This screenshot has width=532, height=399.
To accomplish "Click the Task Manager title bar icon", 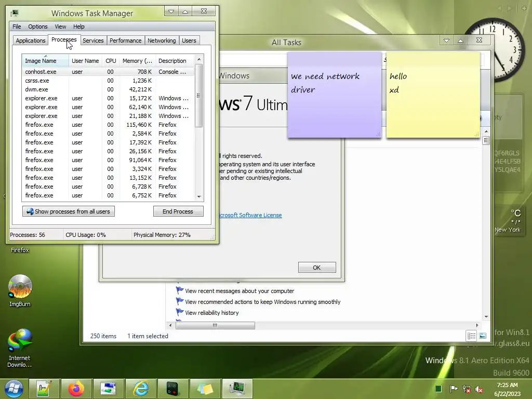I will click(x=14, y=13).
